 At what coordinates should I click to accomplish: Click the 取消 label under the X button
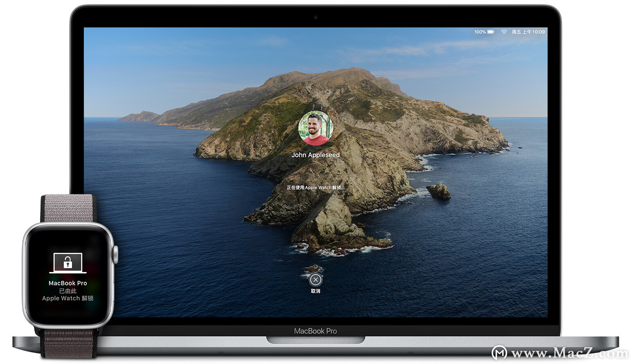click(315, 291)
